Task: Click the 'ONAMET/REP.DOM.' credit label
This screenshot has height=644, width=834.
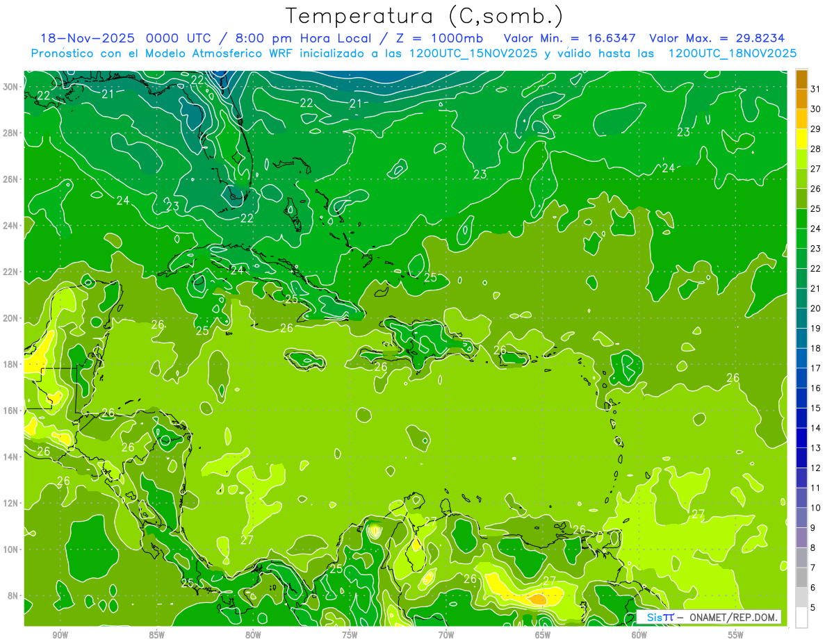Action: pyautogui.click(x=733, y=617)
